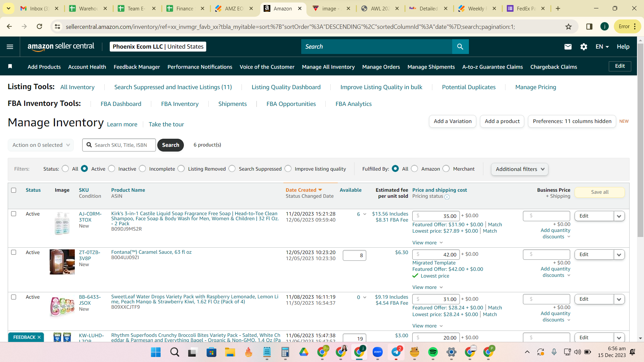Open Google Drive from the taskbar
Screen dimensions: 644x362
coord(304,352)
